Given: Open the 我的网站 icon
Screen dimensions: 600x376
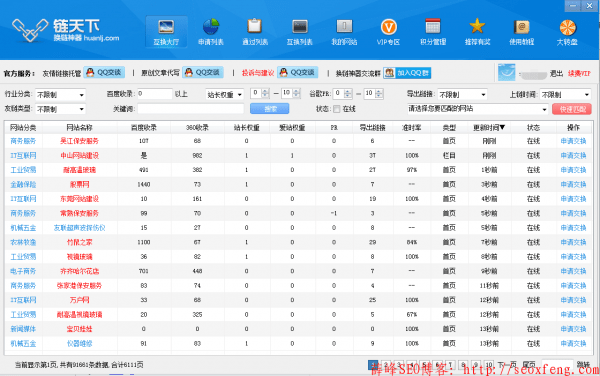Looking at the screenshot, I should pos(344,32).
